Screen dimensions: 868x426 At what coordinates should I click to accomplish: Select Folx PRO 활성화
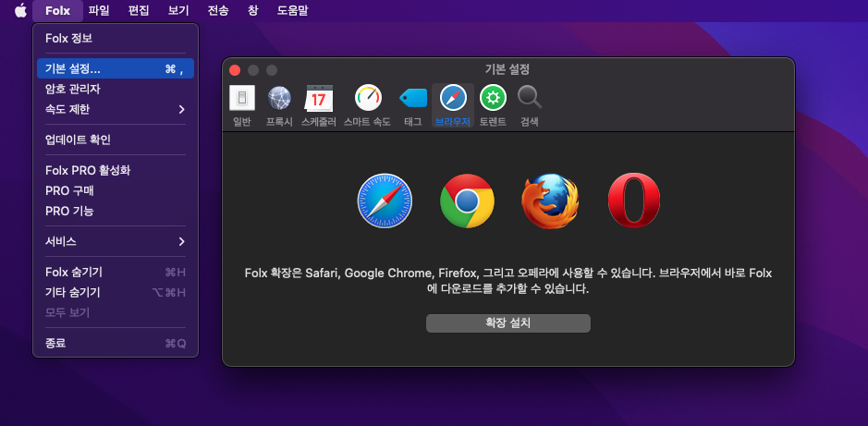coord(116,170)
